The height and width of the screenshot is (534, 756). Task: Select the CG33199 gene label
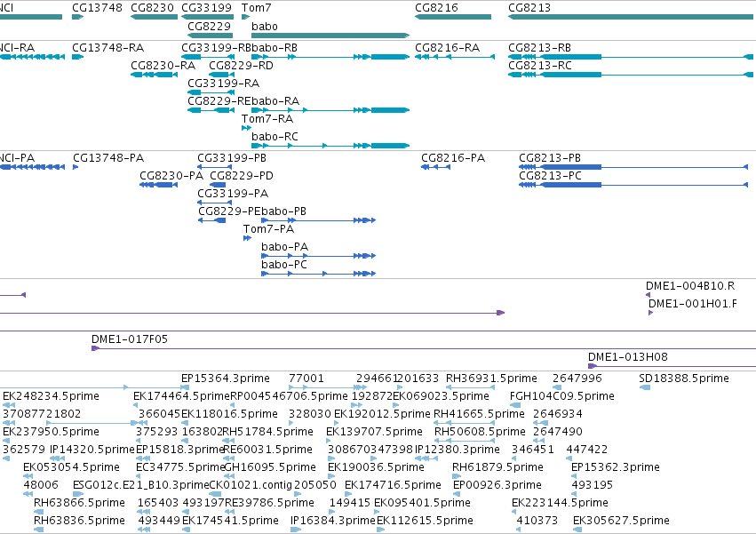[x=206, y=8]
